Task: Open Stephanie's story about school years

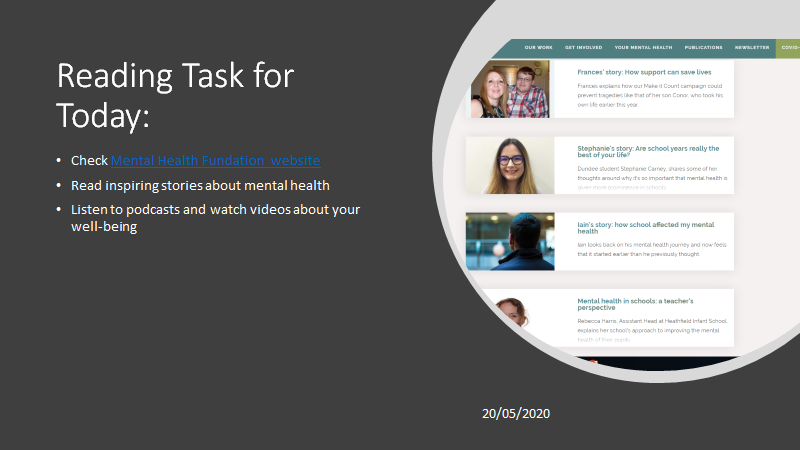Action: [x=648, y=152]
